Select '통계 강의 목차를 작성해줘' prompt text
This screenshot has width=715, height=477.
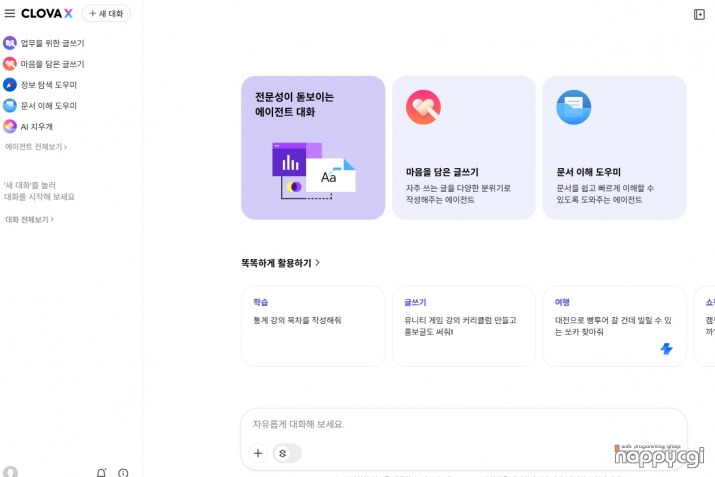pyautogui.click(x=297, y=320)
